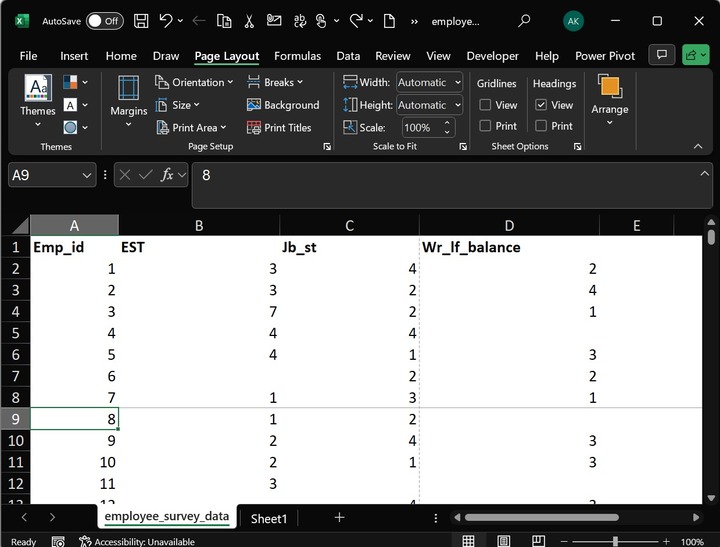The height and width of the screenshot is (547, 720).
Task: Expand the Orientation dropdown
Action: point(196,82)
